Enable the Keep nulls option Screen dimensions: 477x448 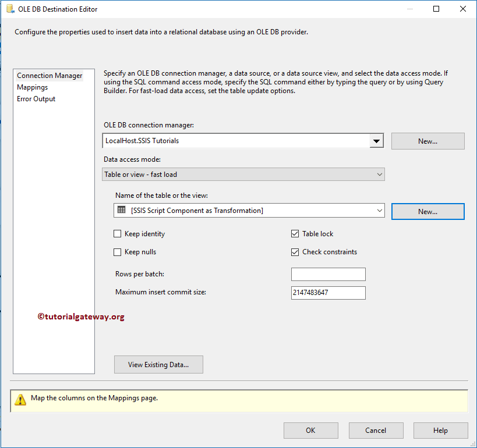[x=117, y=252]
